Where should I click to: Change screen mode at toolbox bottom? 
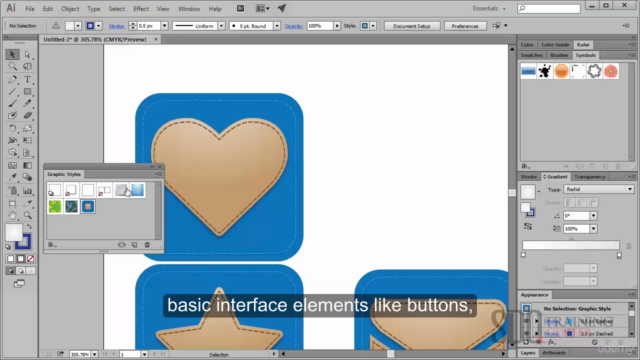click(x=19, y=284)
